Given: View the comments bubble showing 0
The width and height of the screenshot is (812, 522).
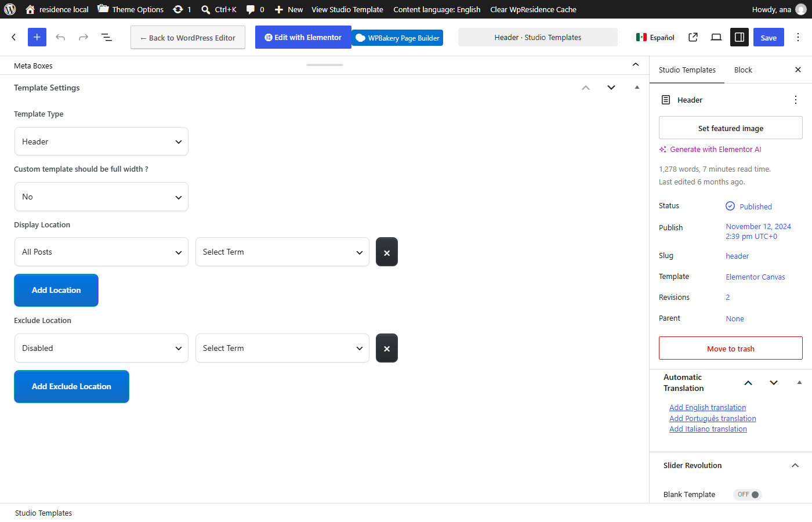Looking at the screenshot, I should point(255,9).
